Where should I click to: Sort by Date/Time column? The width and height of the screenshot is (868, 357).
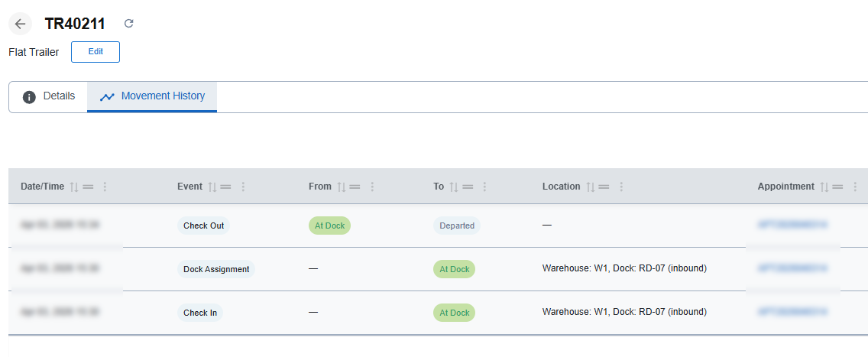click(x=74, y=187)
